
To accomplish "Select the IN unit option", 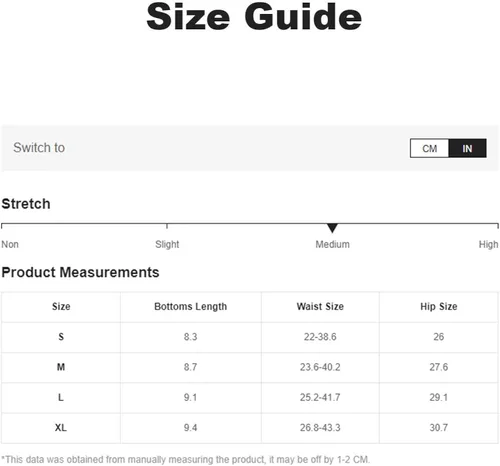I will coord(467,148).
